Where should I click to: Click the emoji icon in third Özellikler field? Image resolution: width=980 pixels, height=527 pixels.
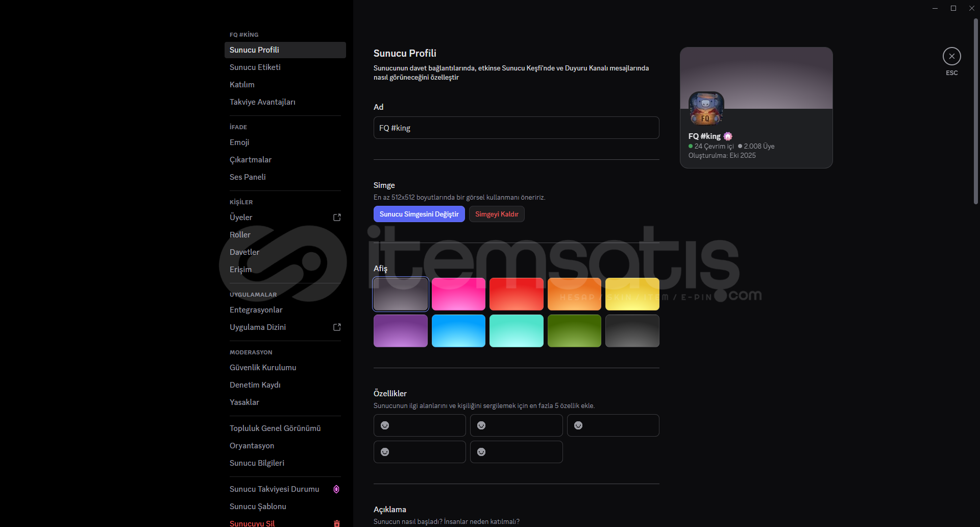[x=578, y=425]
